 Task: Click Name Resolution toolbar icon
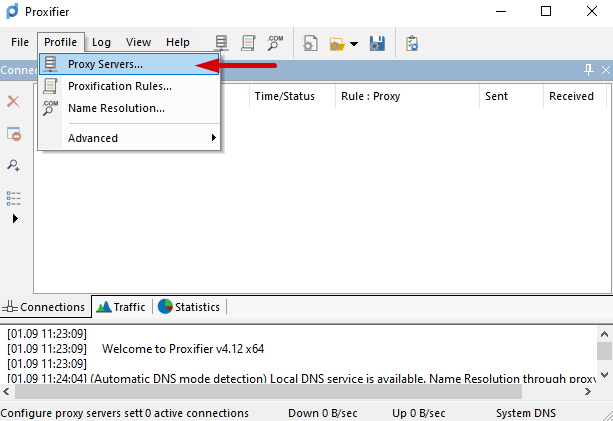[x=275, y=43]
